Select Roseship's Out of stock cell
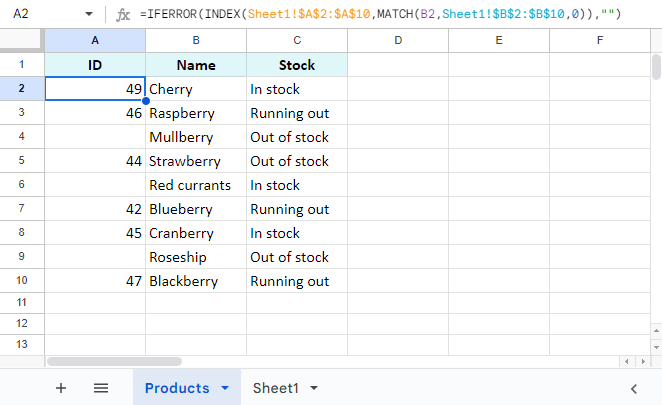662x405 pixels. tap(297, 257)
